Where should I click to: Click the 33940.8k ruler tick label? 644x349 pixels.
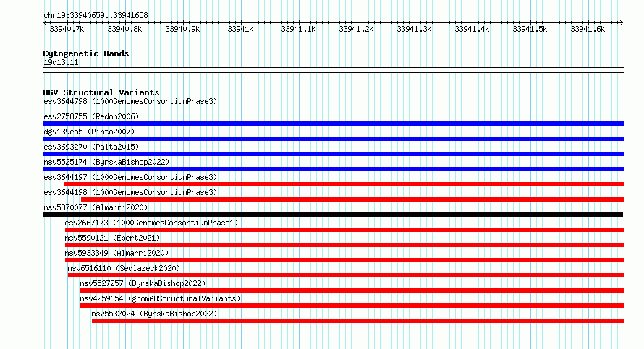point(124,29)
